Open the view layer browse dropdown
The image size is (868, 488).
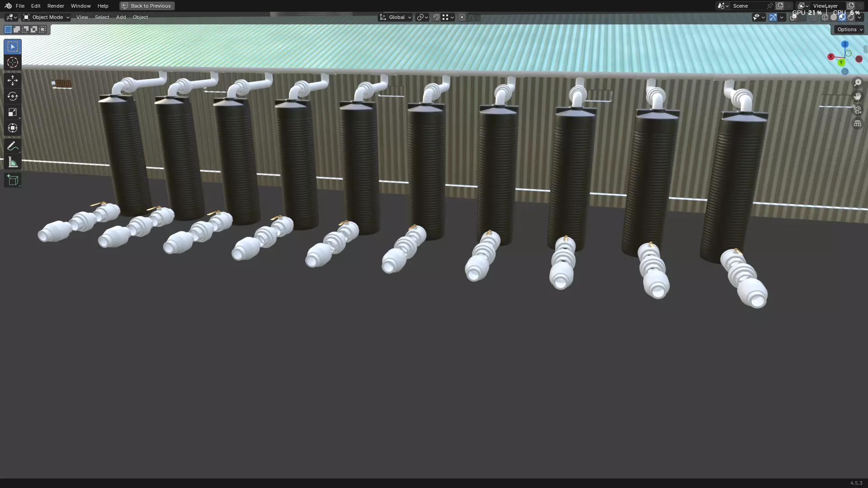(803, 6)
